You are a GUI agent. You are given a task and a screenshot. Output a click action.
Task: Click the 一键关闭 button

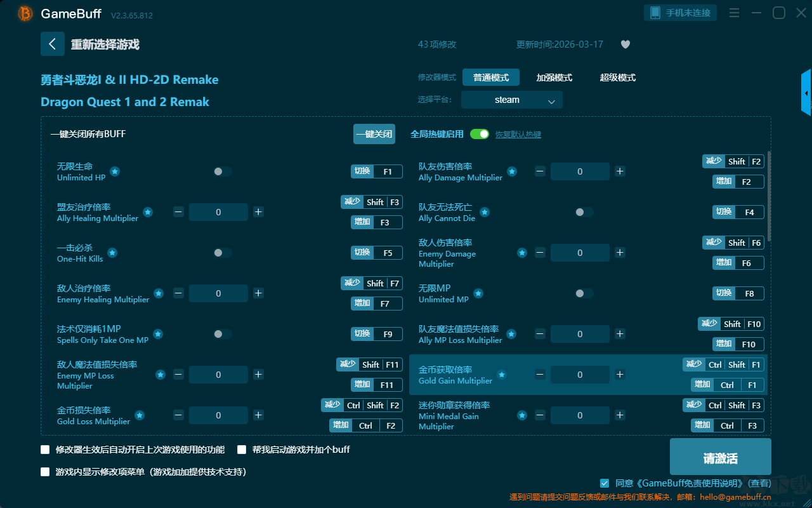[x=374, y=134]
